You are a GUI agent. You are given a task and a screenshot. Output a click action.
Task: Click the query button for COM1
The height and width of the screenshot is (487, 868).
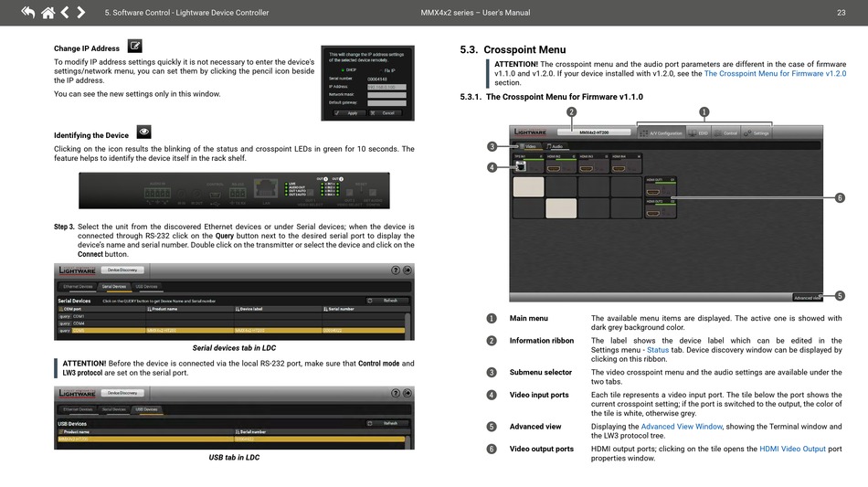tap(65, 316)
